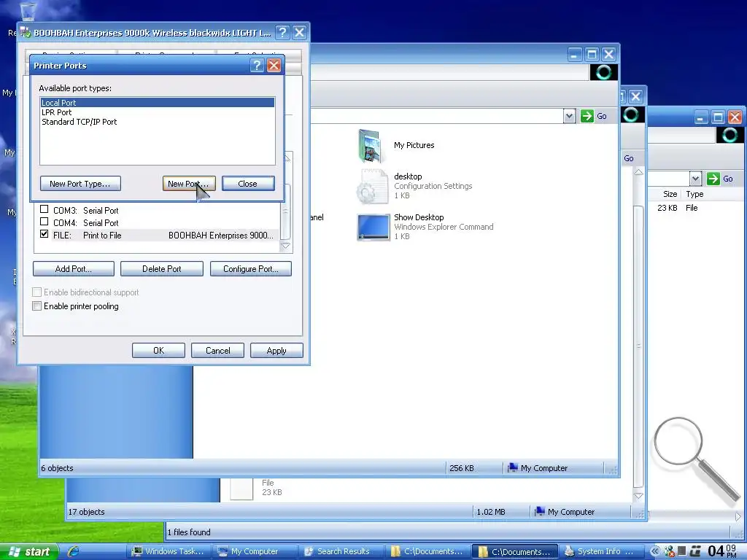
Task: Select Local Port in available port types
Action: 158,102
